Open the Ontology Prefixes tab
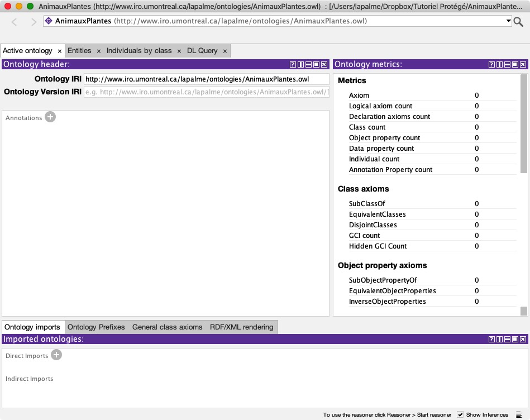Screen dimensions: 530x420 tap(96, 327)
